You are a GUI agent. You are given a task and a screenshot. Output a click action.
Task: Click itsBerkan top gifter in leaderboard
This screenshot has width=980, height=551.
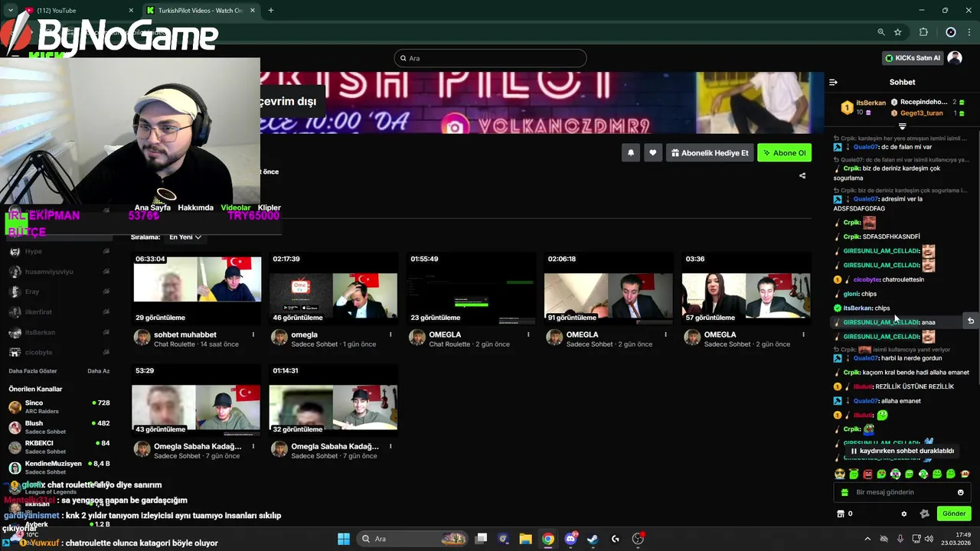[x=862, y=107]
